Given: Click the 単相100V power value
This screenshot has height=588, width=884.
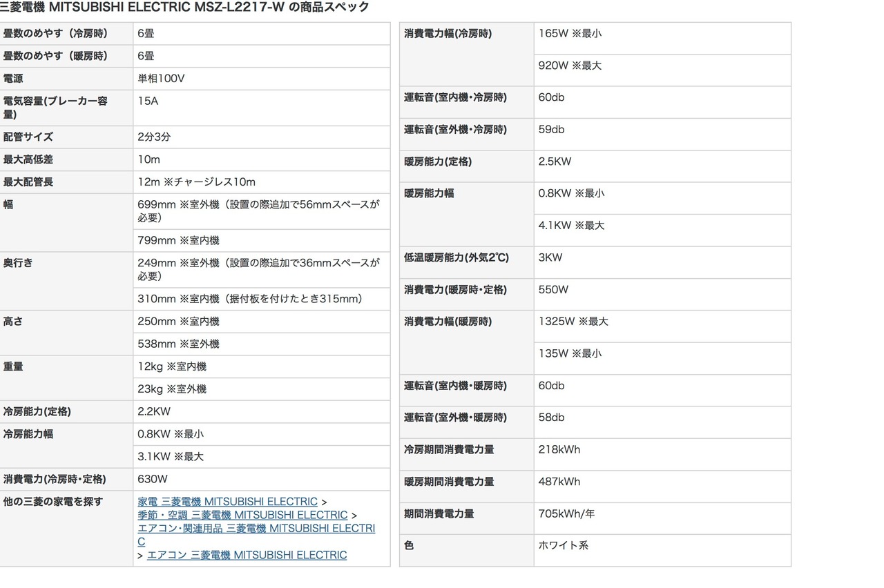Looking at the screenshot, I should coord(161,79).
